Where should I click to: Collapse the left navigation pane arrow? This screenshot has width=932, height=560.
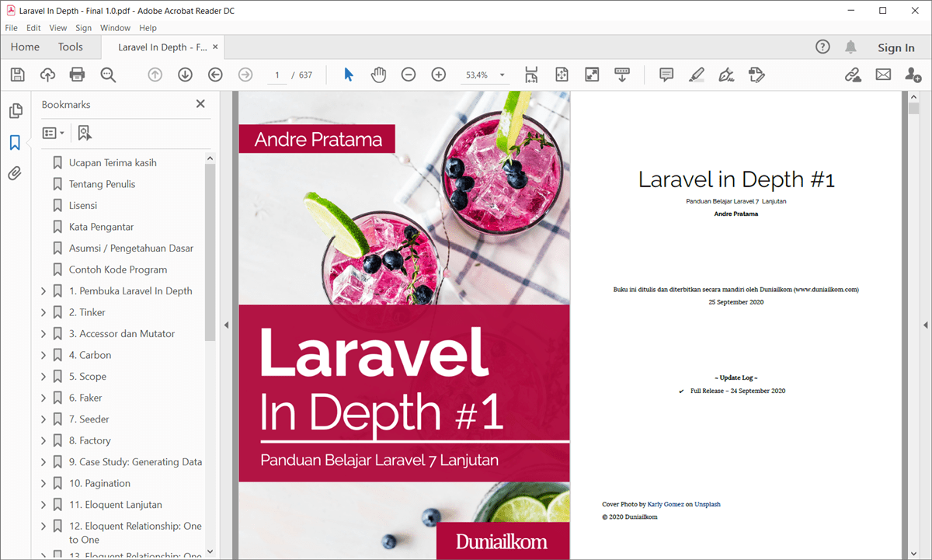[226, 325]
